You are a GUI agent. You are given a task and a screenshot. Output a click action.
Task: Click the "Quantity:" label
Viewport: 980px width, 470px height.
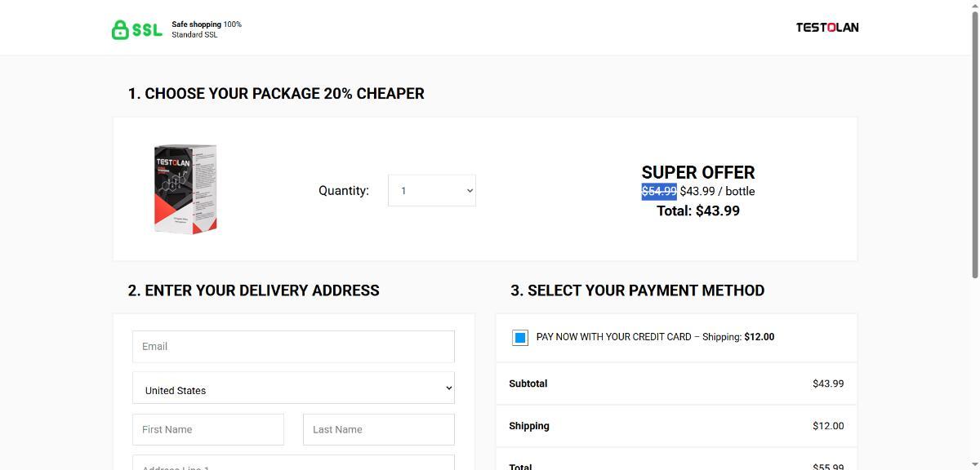(344, 191)
